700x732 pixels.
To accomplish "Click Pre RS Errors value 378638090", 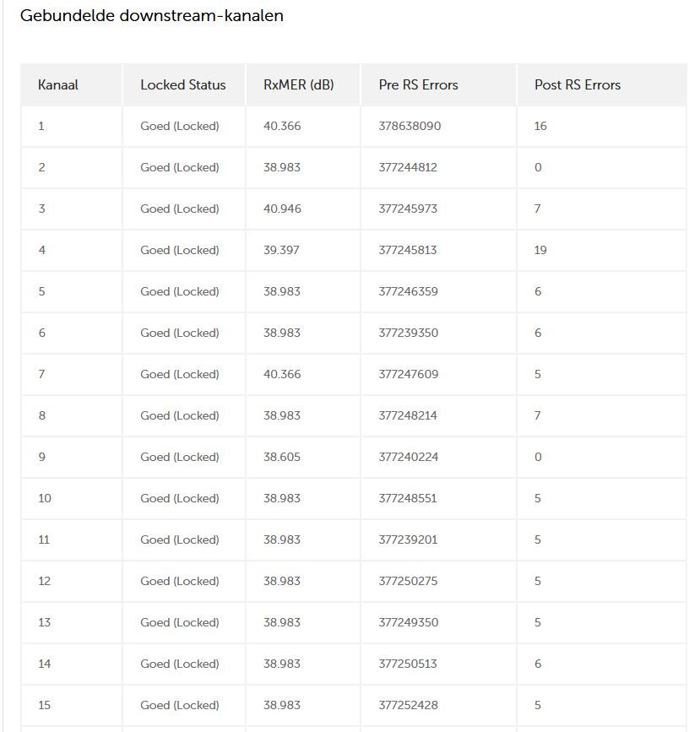I will (x=410, y=126).
